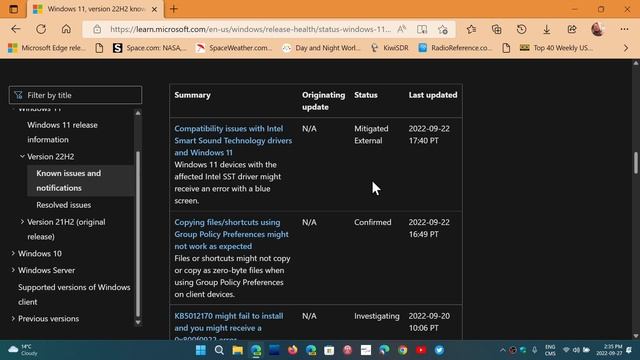Open the weather widget on taskbar

(24, 350)
